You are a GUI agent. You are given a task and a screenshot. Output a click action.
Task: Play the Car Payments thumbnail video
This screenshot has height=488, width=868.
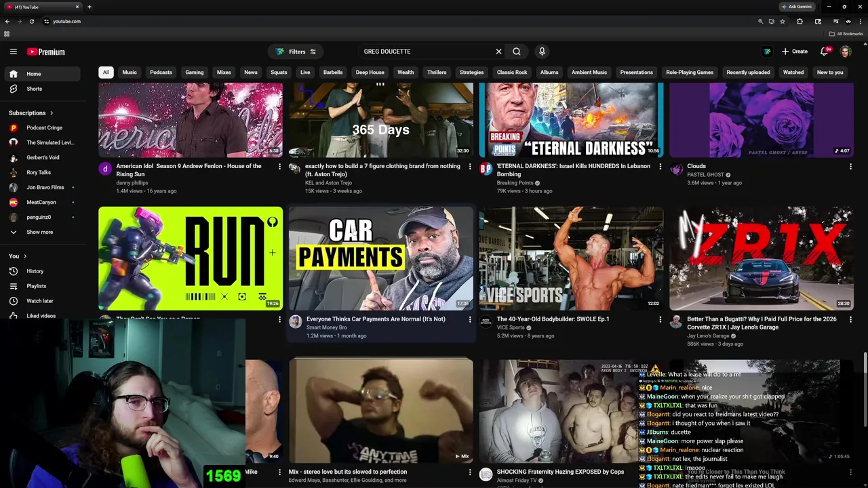pos(381,258)
